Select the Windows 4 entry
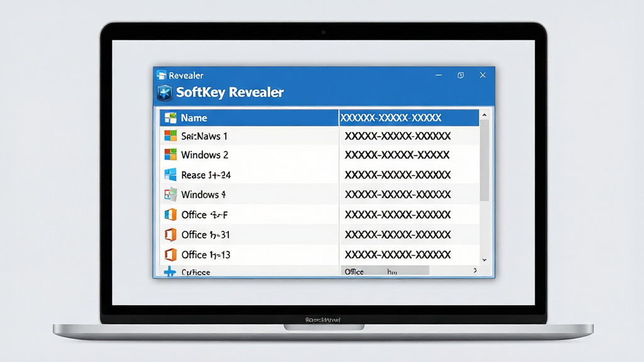 point(249,195)
